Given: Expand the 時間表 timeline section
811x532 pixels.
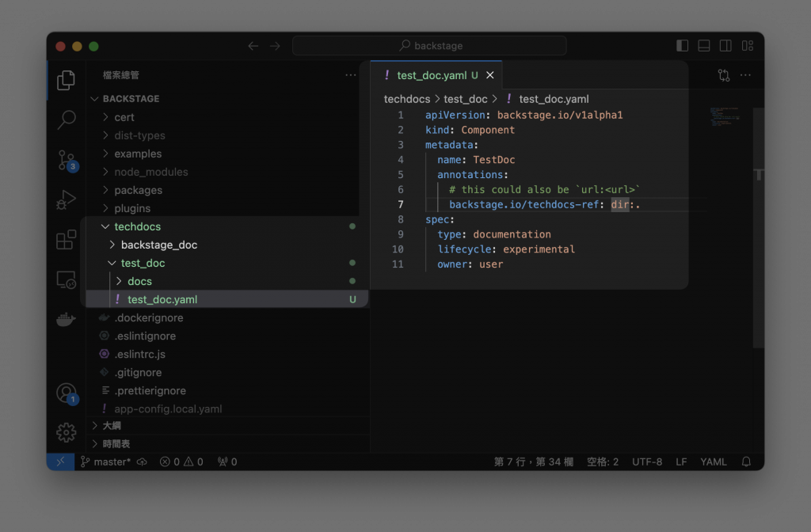Looking at the screenshot, I should coord(227,443).
